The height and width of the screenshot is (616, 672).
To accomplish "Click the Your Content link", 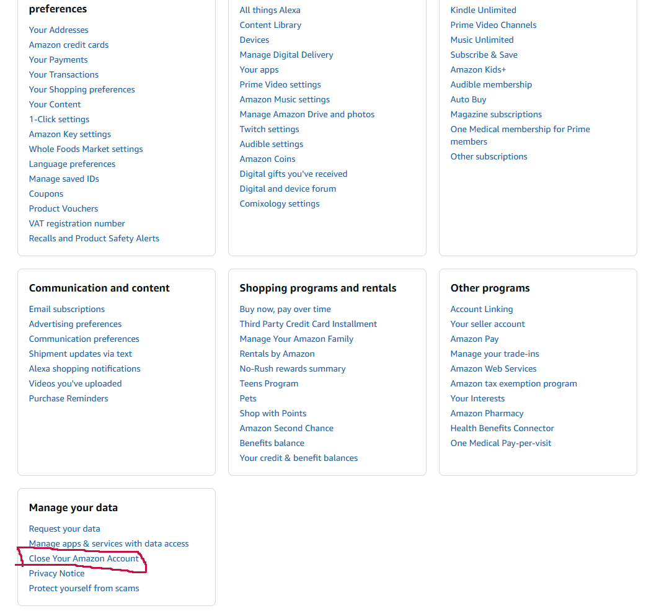I will [x=55, y=104].
